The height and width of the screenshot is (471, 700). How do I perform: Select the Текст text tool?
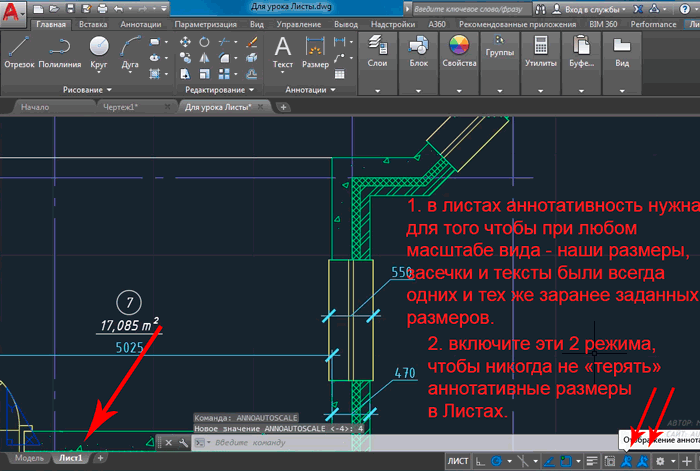(x=283, y=52)
